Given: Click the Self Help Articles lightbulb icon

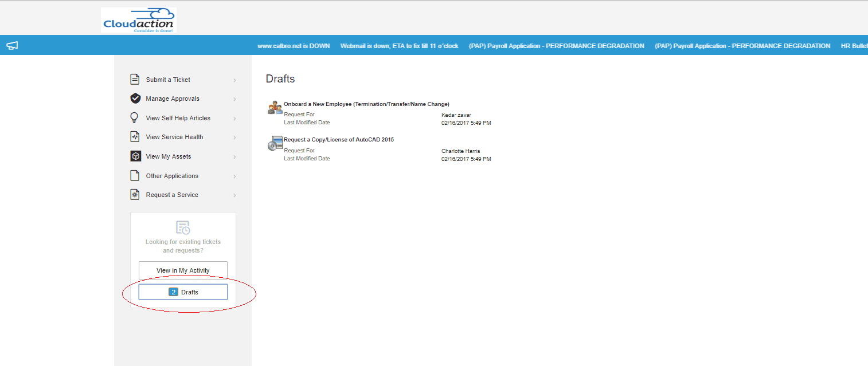Looking at the screenshot, I should point(135,118).
